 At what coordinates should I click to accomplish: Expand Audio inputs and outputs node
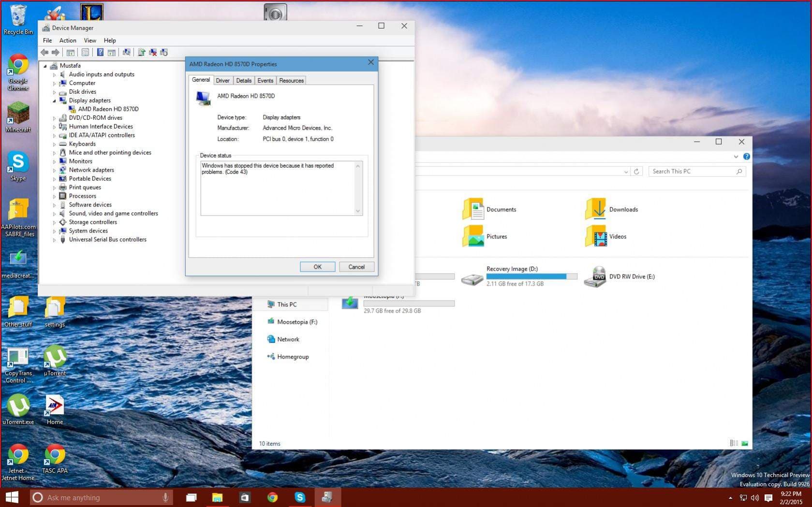tap(54, 74)
